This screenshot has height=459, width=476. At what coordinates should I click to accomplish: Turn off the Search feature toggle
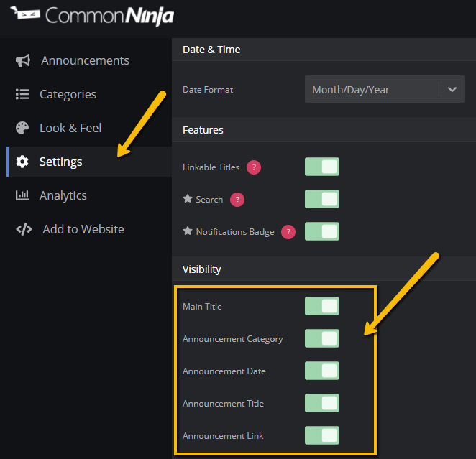322,199
